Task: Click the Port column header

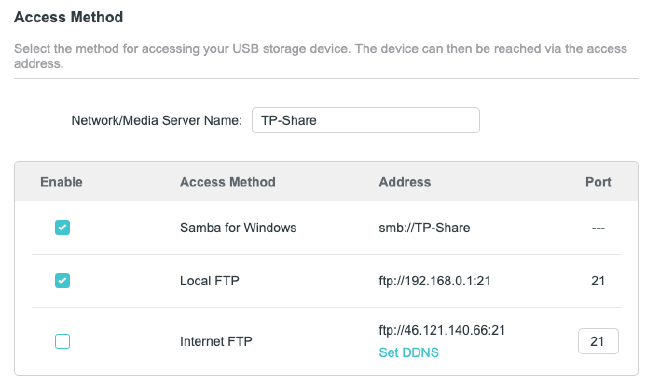Action: [x=598, y=182]
